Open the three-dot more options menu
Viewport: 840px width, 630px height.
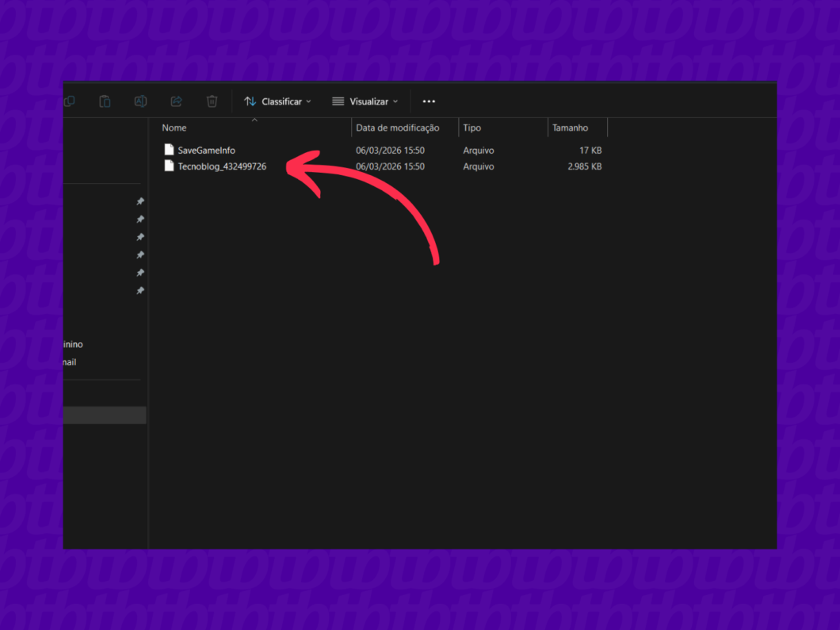coord(429,101)
